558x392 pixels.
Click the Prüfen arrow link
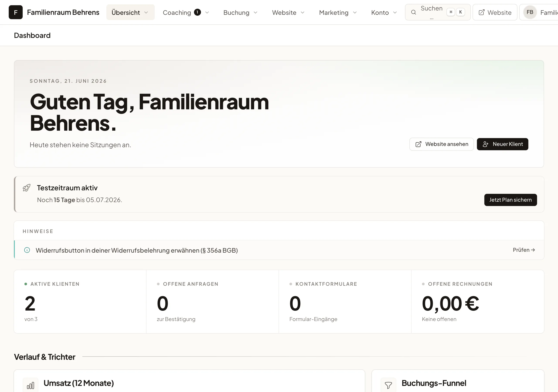524,250
